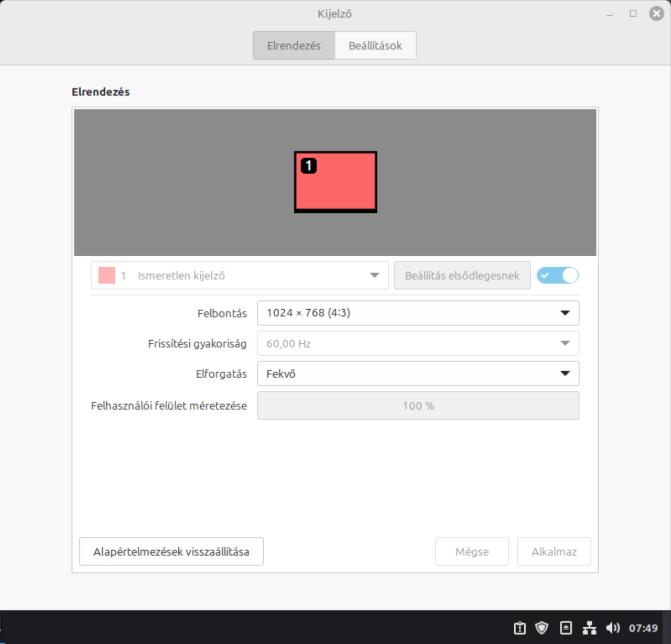Open the update manager shield icon
Image resolution: width=671 pixels, height=644 pixels.
pos(542,628)
